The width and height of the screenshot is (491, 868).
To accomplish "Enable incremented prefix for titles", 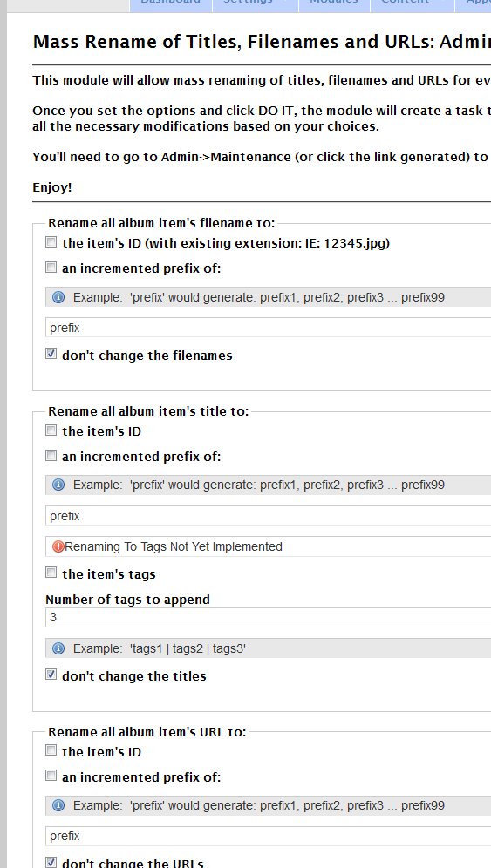I will point(51,456).
